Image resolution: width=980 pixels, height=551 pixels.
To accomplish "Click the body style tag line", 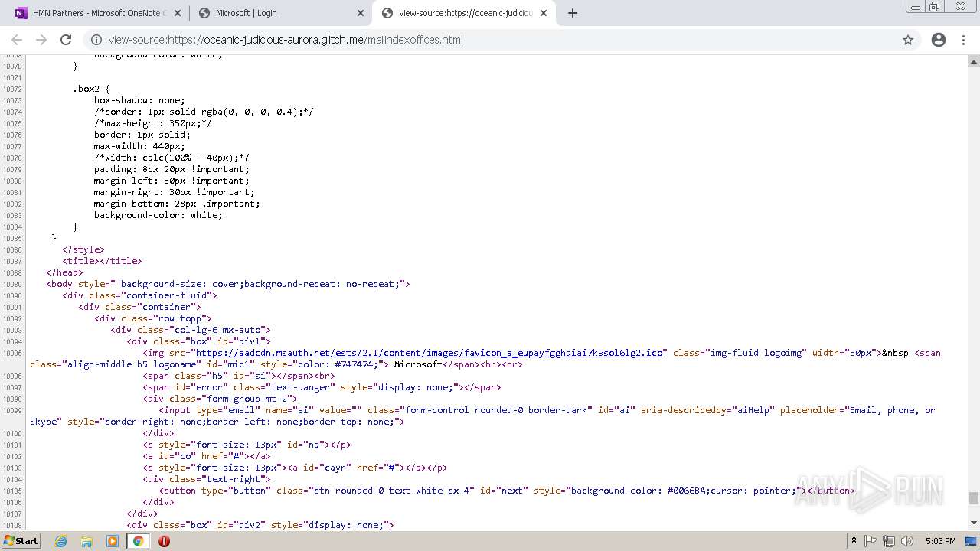I will [228, 284].
